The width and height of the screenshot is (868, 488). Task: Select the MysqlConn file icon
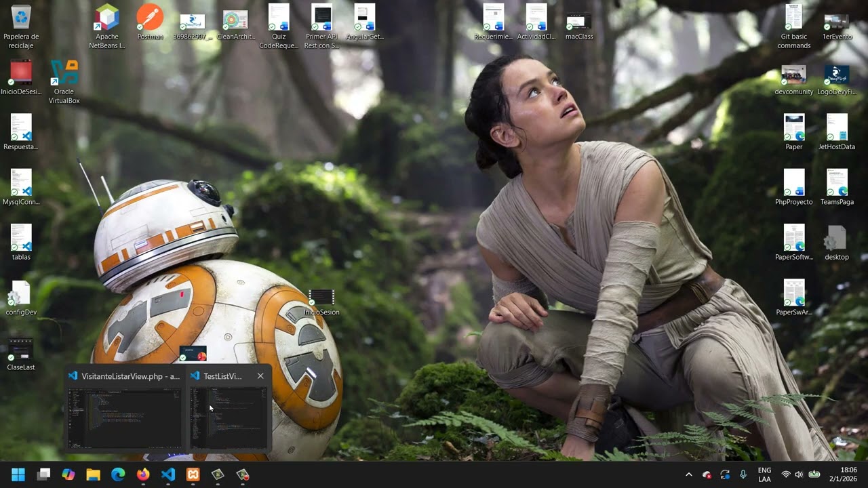tap(21, 188)
